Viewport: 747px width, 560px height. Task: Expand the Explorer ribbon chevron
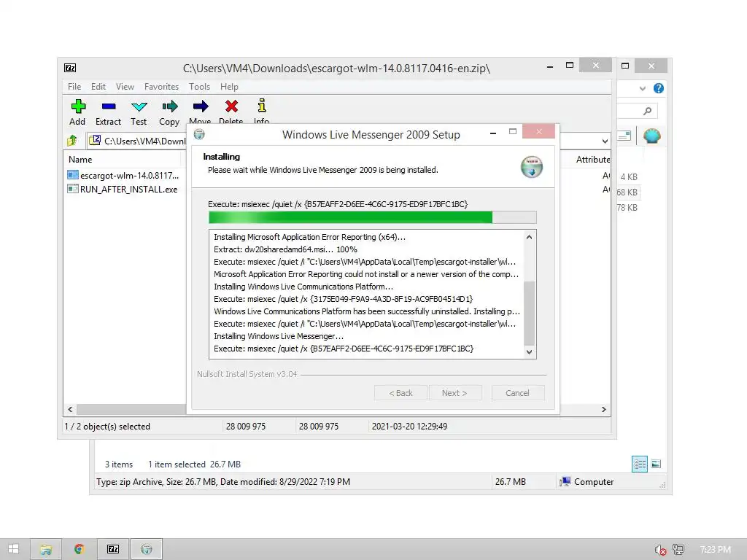tap(643, 88)
